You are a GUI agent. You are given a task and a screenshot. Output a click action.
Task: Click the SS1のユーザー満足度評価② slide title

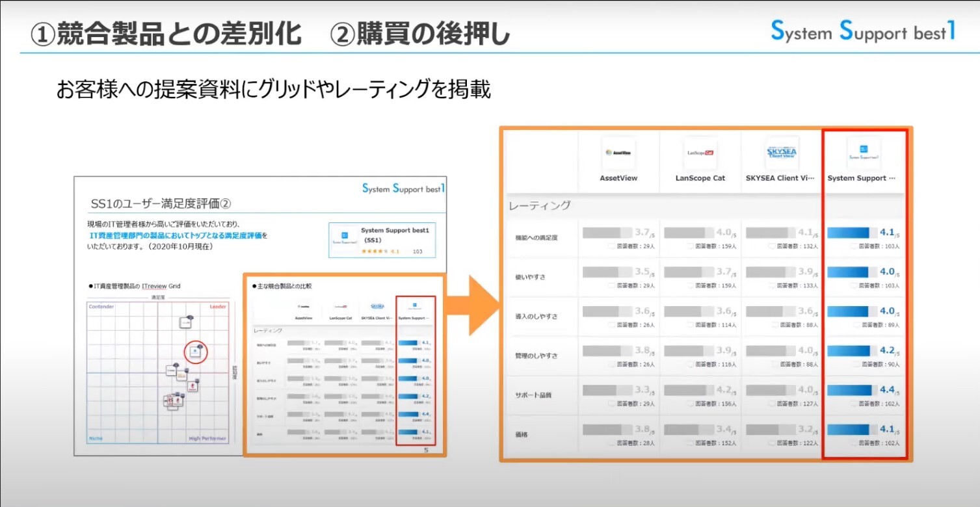pyautogui.click(x=161, y=204)
